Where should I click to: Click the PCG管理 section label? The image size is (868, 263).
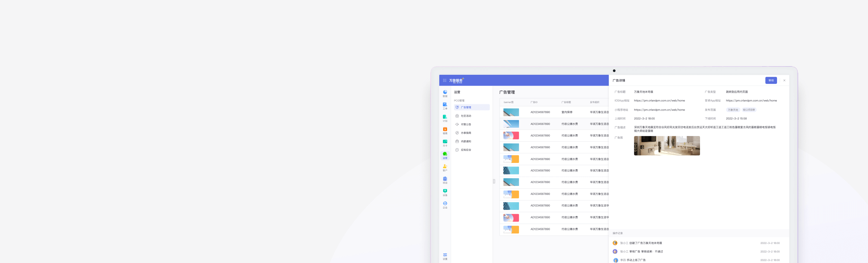(459, 101)
